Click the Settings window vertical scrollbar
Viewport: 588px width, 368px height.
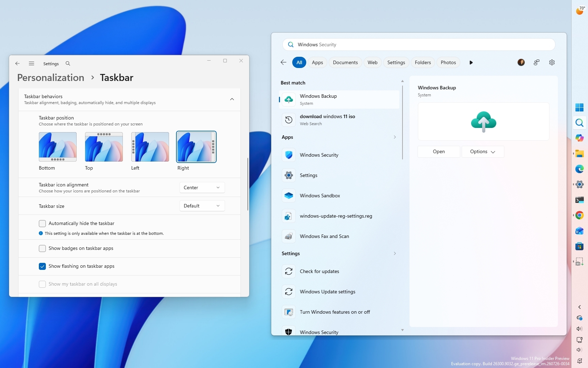[248, 184]
